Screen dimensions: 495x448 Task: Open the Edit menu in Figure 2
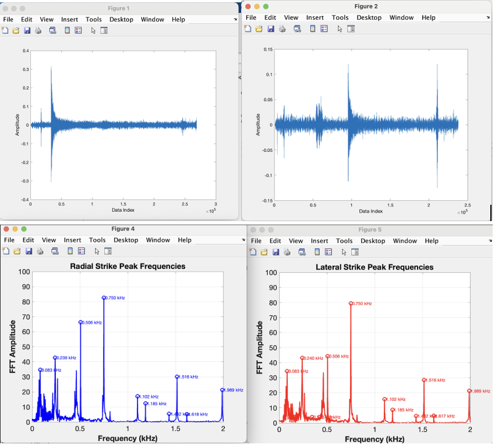(x=270, y=17)
